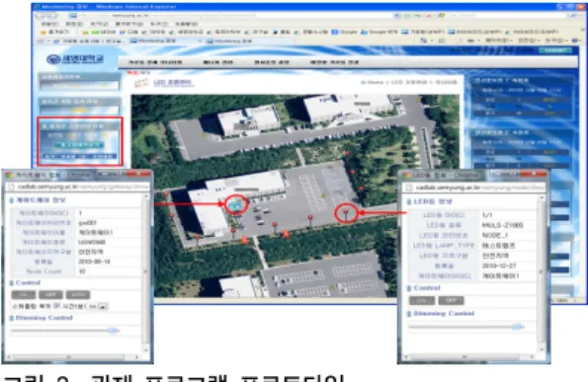Click dimming slider handle in LED popup
The height and width of the screenshot is (382, 588).
click(517, 327)
